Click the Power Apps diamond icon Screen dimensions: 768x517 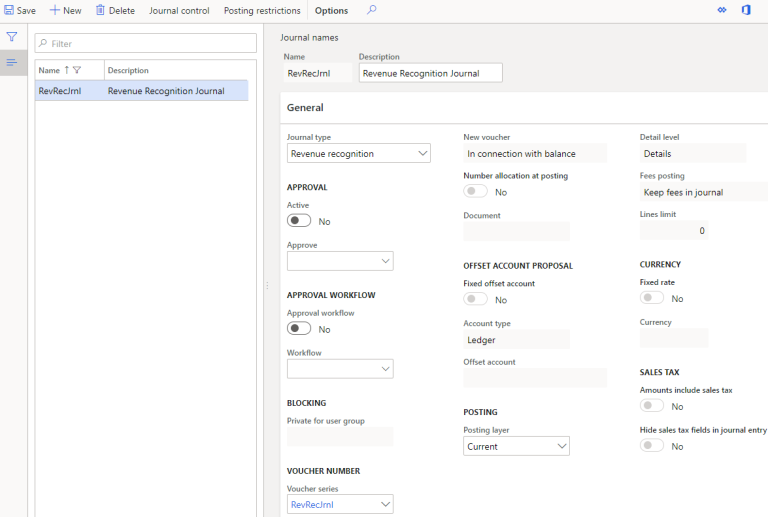click(722, 10)
